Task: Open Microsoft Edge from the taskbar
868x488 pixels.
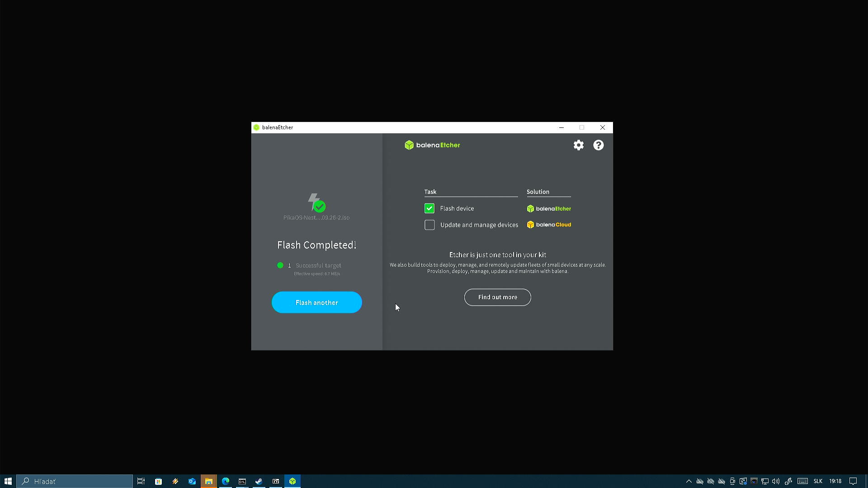Action: 226,481
